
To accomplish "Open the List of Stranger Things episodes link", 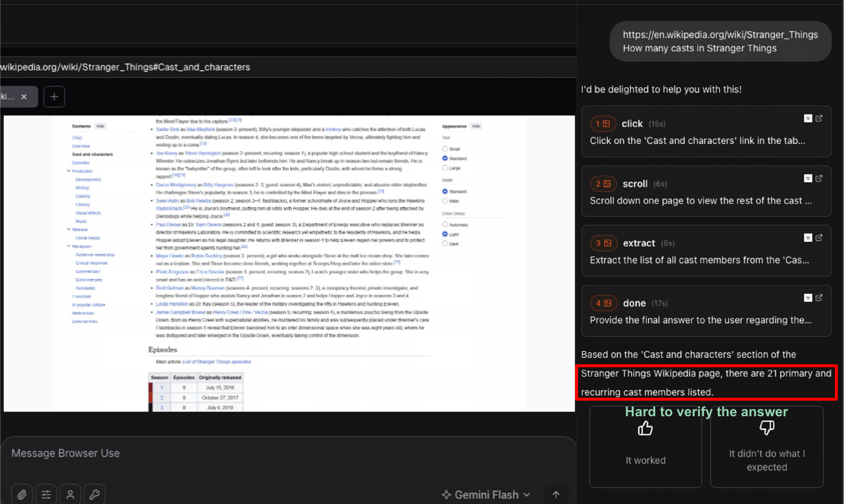I will coord(216,361).
